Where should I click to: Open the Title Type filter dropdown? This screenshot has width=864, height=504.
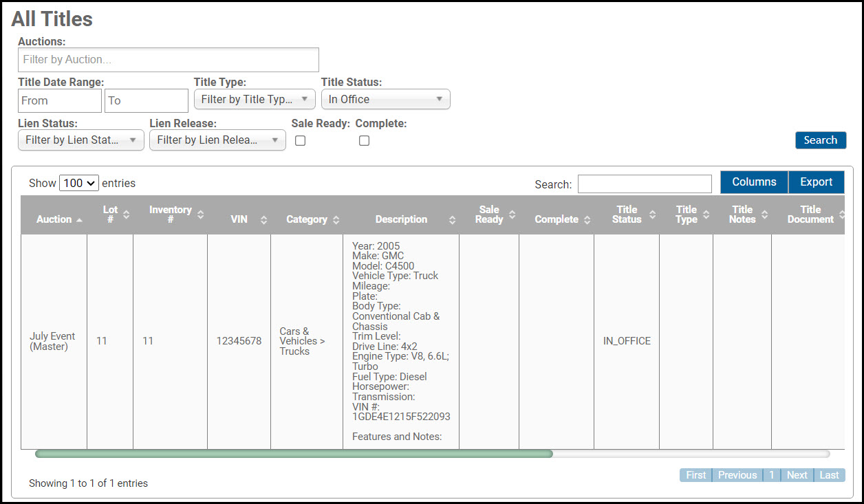point(255,99)
